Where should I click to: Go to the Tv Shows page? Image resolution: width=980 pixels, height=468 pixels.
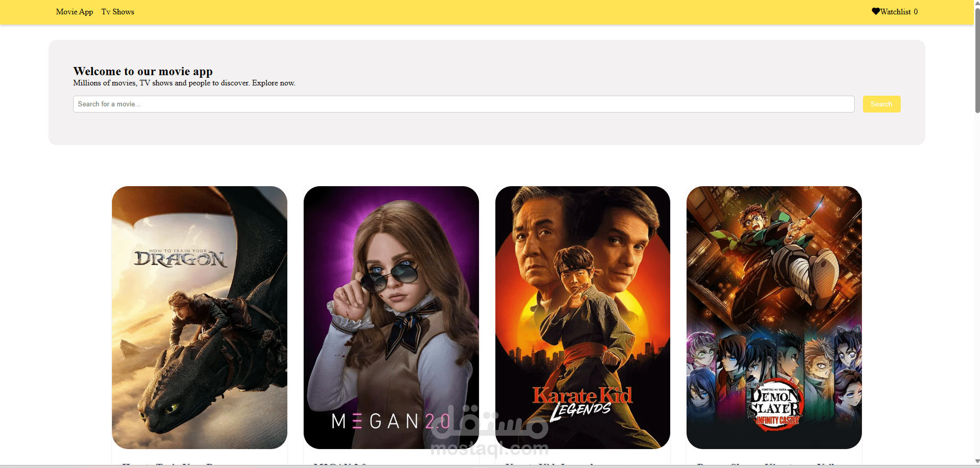click(x=118, y=12)
